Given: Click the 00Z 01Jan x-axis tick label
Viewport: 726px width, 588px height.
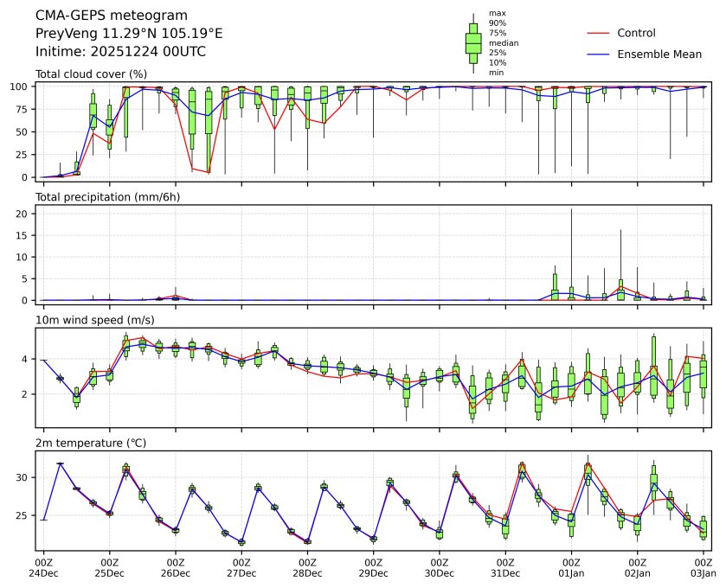Looking at the screenshot, I should pyautogui.click(x=571, y=567).
